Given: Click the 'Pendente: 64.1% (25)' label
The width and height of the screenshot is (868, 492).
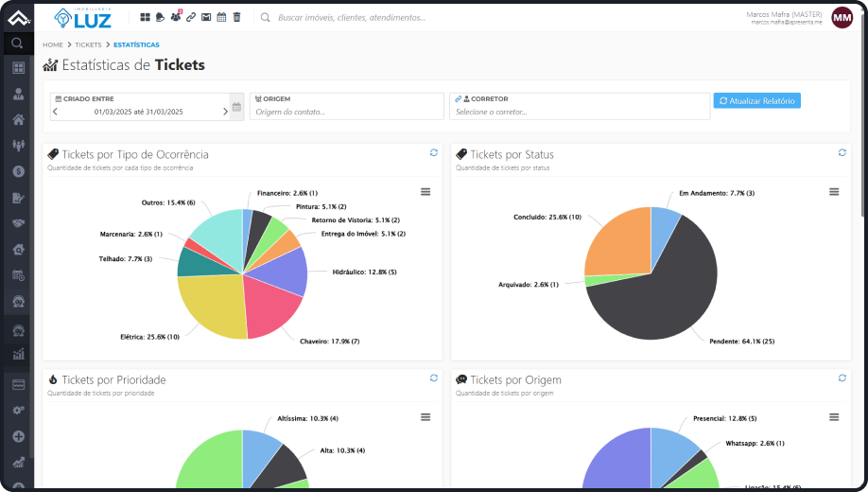Looking at the screenshot, I should (742, 342).
